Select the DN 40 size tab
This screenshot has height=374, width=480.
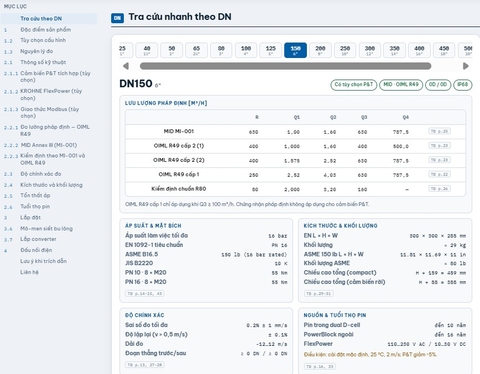tap(147, 50)
